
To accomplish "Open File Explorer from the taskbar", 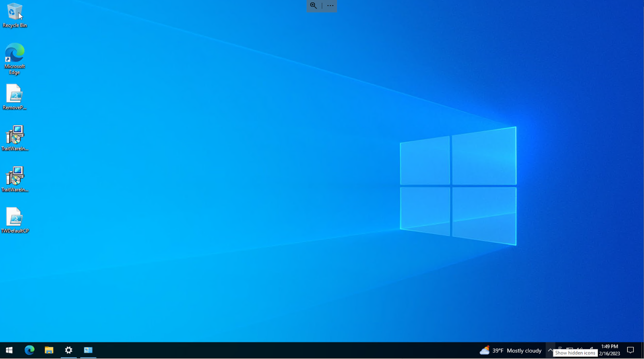I will point(49,350).
